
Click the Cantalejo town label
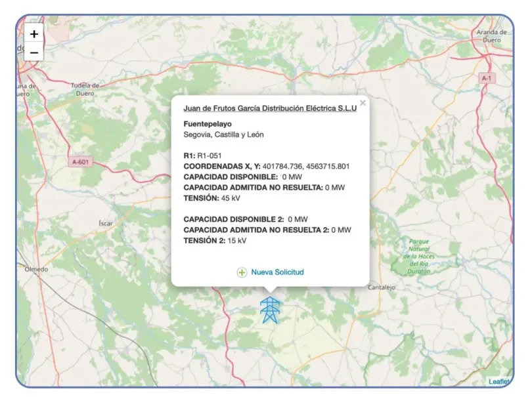382,287
